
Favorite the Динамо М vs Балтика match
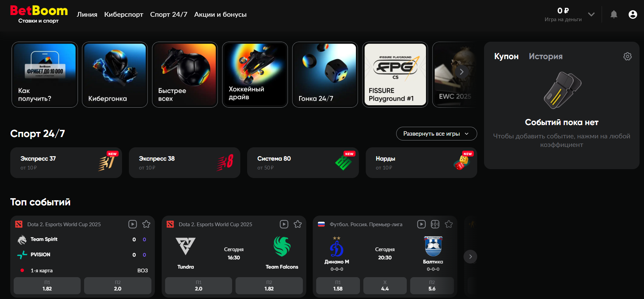(449, 224)
